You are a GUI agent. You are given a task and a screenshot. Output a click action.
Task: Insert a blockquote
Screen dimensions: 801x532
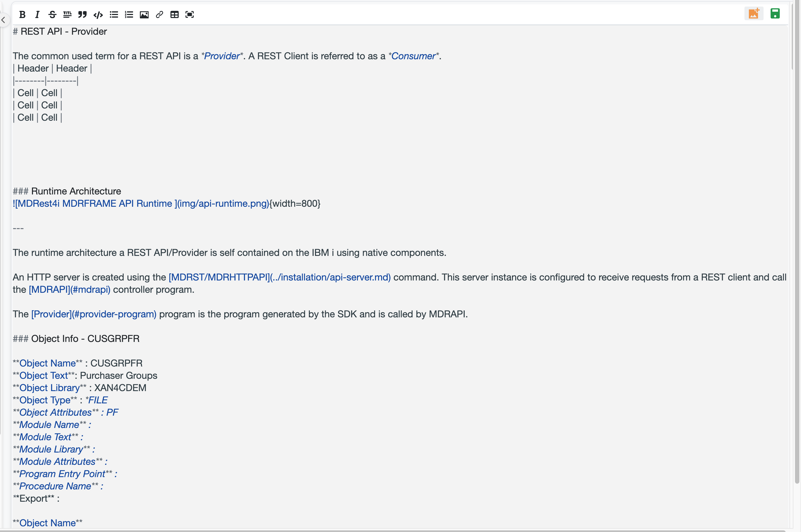point(83,14)
